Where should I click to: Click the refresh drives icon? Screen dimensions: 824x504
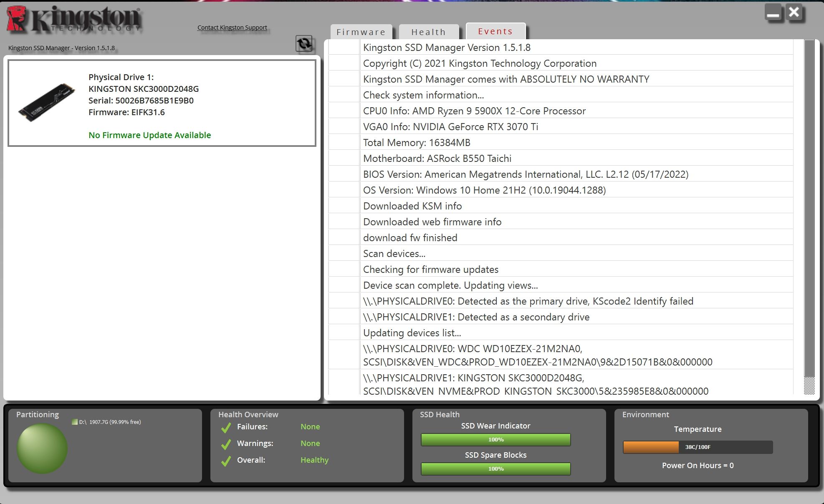[304, 43]
